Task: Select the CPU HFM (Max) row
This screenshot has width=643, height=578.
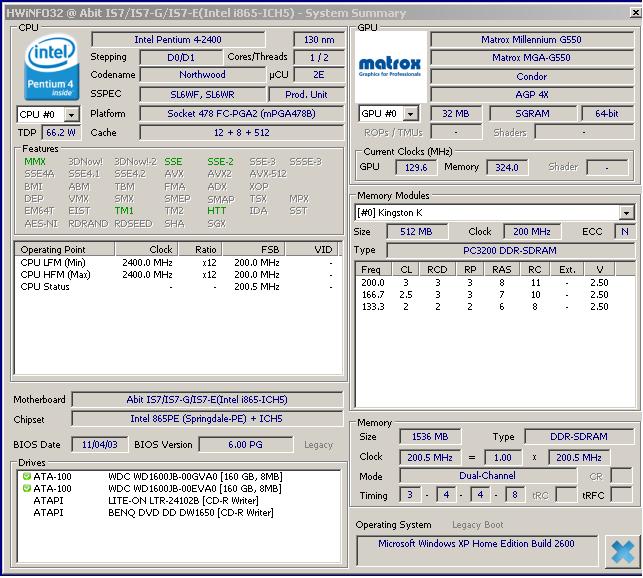Action: (178, 274)
